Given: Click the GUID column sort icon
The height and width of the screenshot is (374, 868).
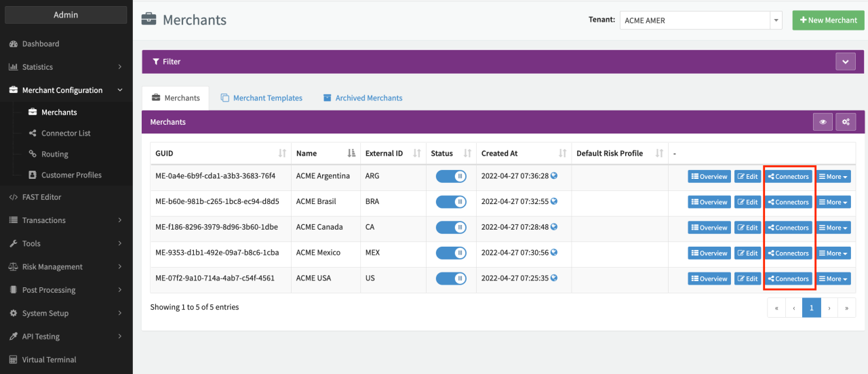Looking at the screenshot, I should click(x=282, y=154).
